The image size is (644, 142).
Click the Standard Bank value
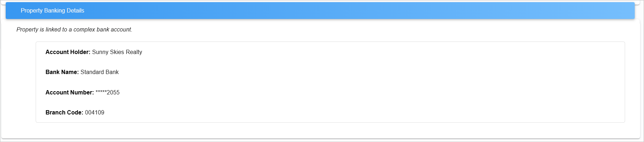[x=99, y=72]
